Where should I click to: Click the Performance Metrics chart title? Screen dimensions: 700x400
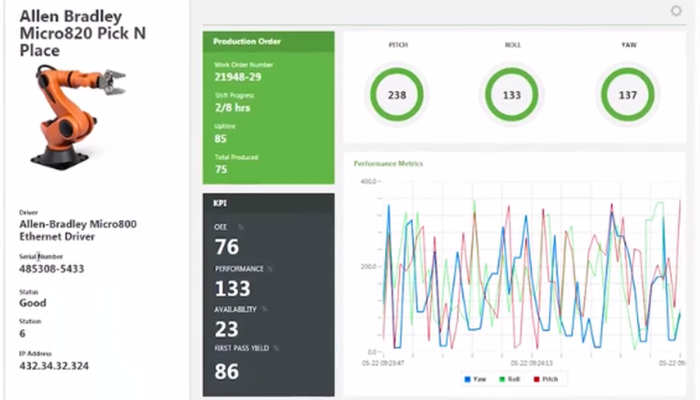pyautogui.click(x=389, y=163)
